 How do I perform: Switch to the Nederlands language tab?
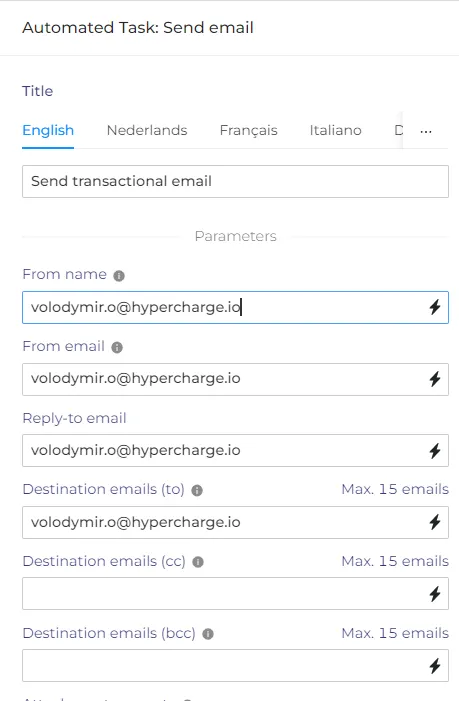(147, 131)
